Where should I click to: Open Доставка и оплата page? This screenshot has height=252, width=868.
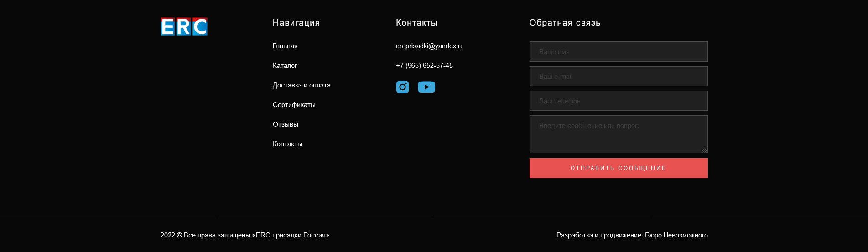tap(301, 85)
